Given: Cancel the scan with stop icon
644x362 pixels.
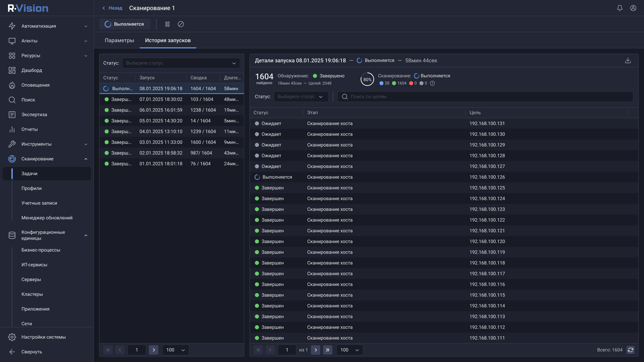Looking at the screenshot, I should click(x=181, y=24).
